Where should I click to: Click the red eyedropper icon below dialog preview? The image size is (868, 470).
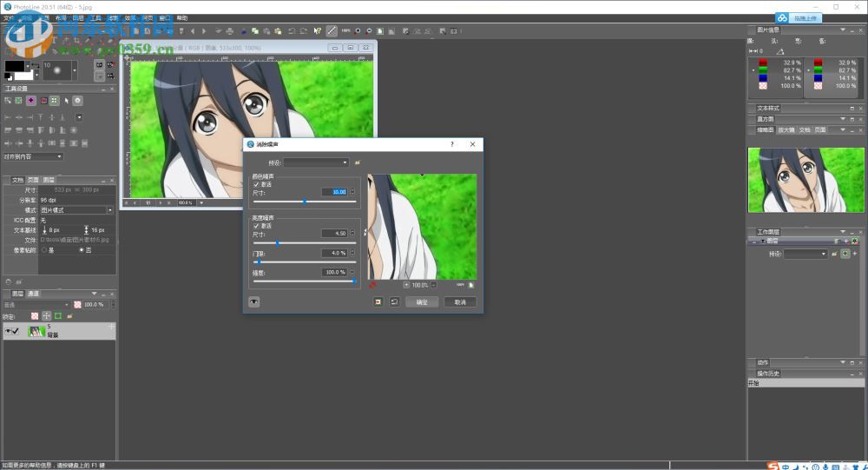pyautogui.click(x=373, y=283)
